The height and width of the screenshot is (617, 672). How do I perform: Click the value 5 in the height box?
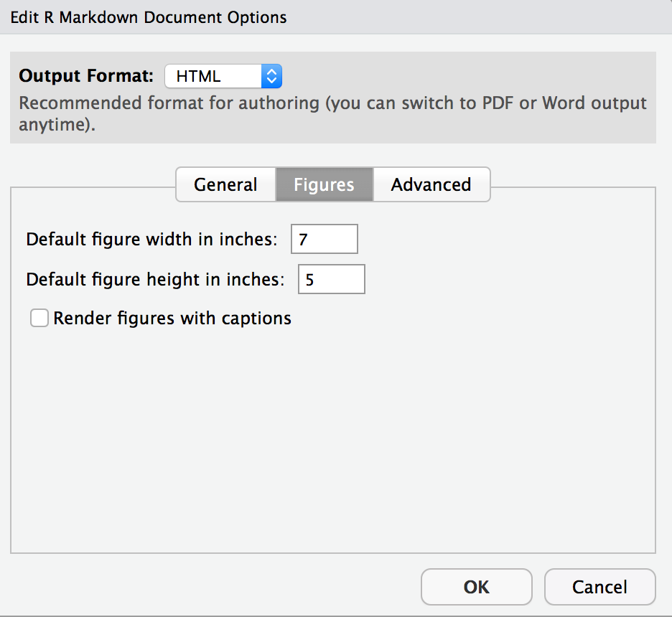coord(310,280)
